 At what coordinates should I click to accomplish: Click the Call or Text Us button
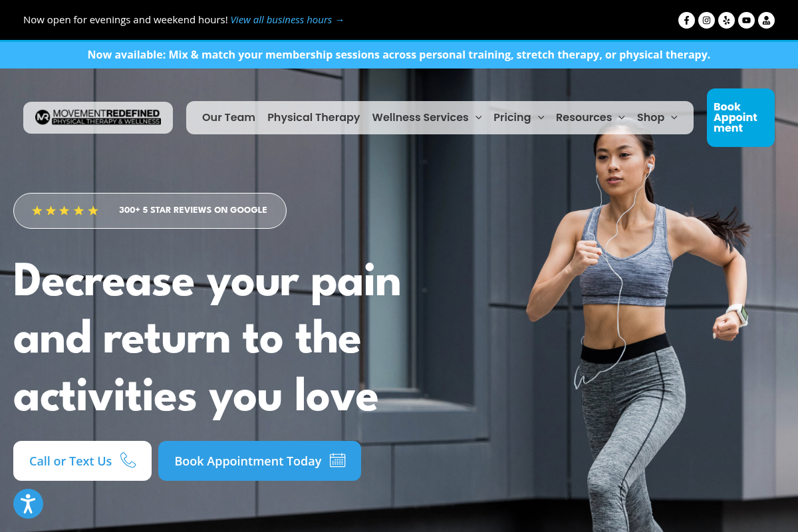82,461
